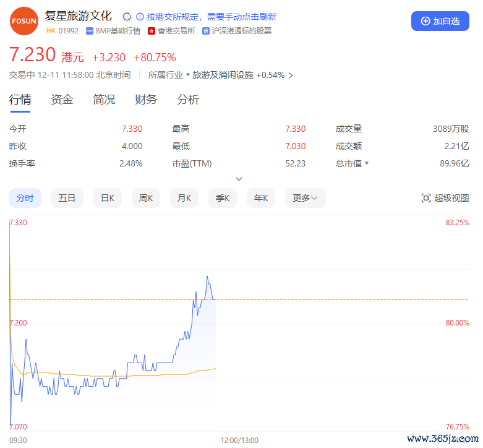483x448 pixels.
Task: Click the 12:00/13:00 time axis label
Action: click(x=239, y=441)
